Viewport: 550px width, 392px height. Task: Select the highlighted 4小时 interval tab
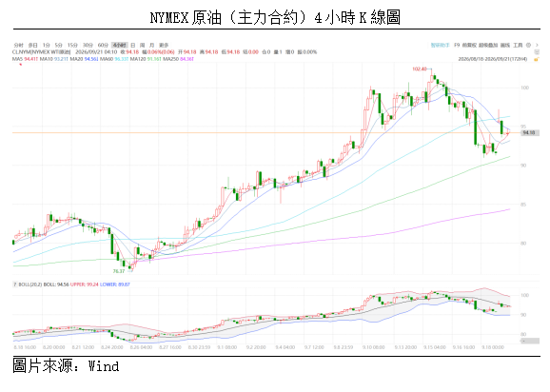tap(119, 46)
